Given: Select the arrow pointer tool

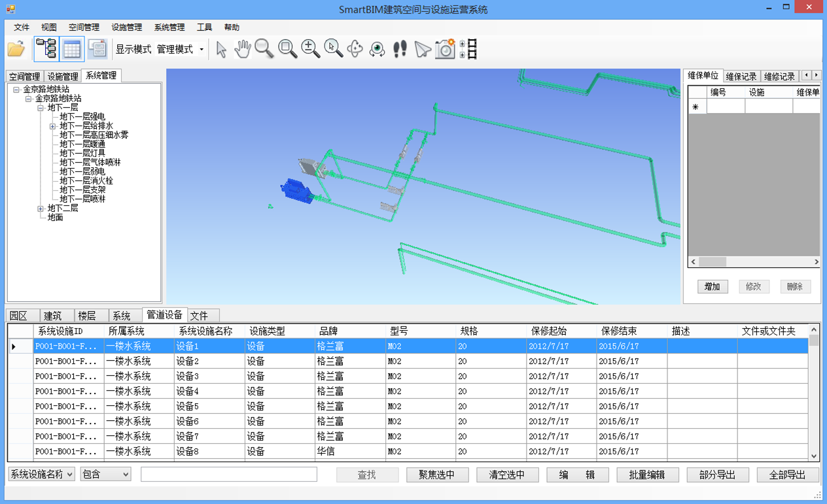Looking at the screenshot, I should pos(221,49).
